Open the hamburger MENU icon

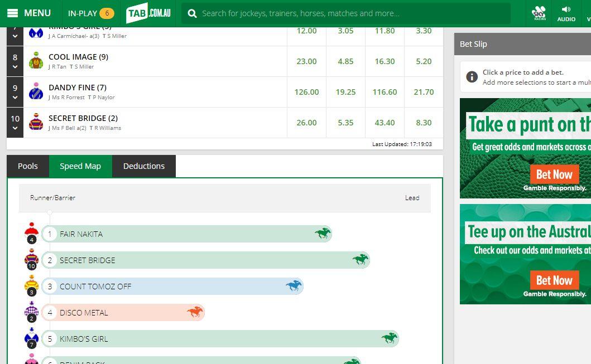[12, 13]
